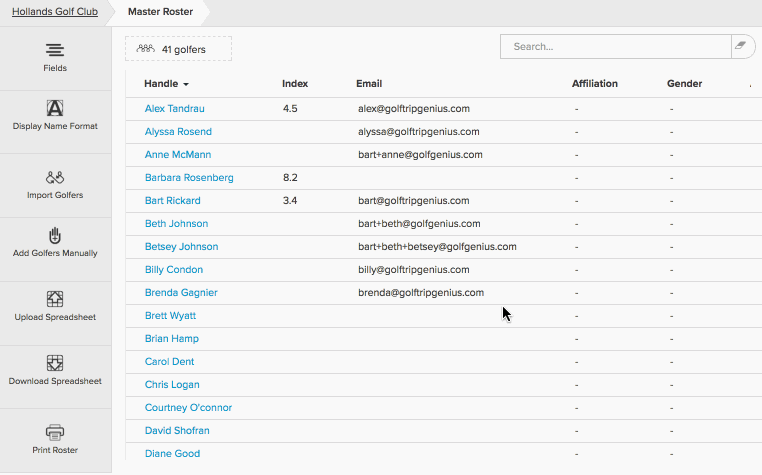762x475 pixels.
Task: Click the Upload Spreadsheet icon
Action: coord(55,299)
